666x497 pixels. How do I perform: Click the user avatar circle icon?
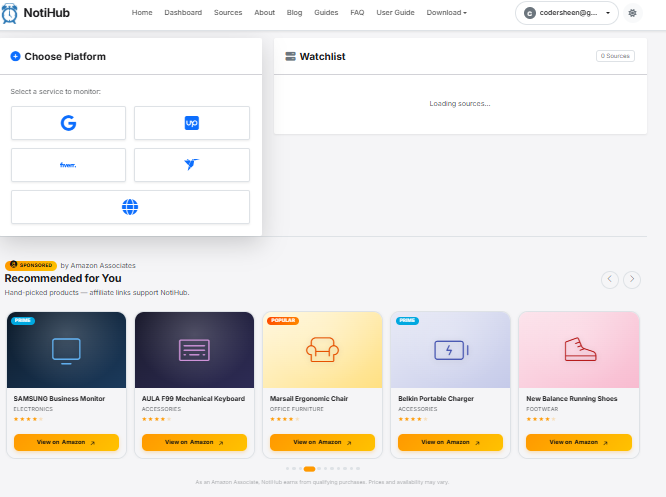click(x=530, y=13)
